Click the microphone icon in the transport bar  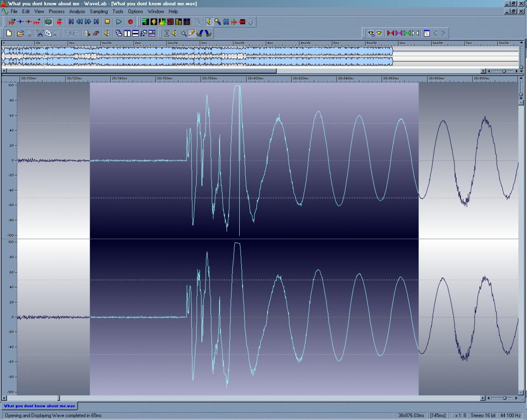(x=217, y=22)
